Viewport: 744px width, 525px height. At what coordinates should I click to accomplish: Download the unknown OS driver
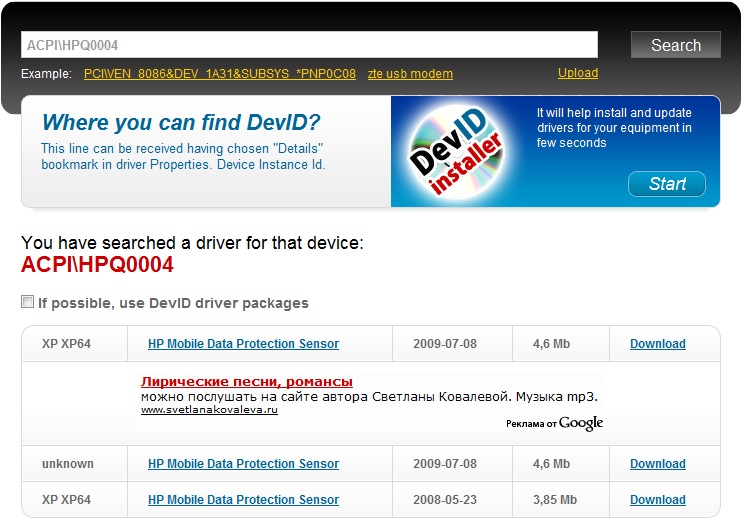tap(658, 464)
